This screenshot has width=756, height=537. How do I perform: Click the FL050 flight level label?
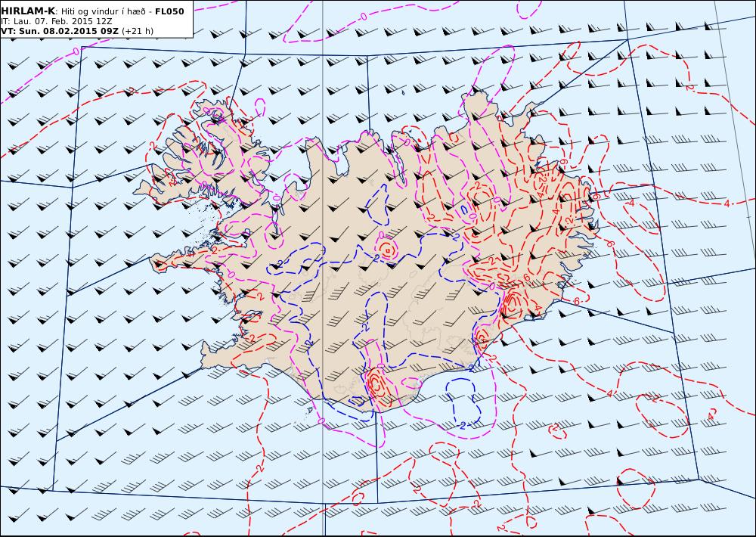point(169,11)
